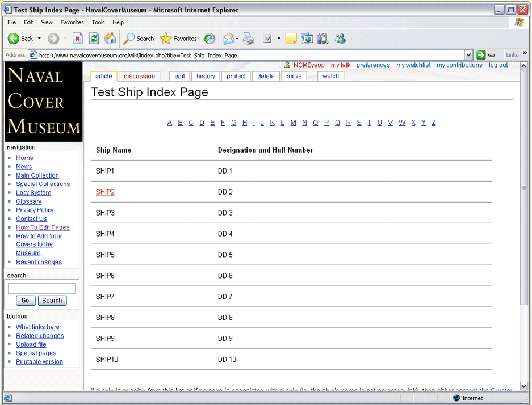Switch to the discussion tab

pyautogui.click(x=139, y=76)
